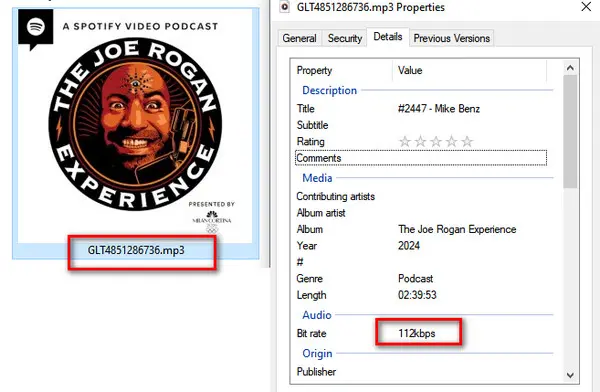This screenshot has width=600, height=392.
Task: Set rating to two stars
Action: point(421,142)
